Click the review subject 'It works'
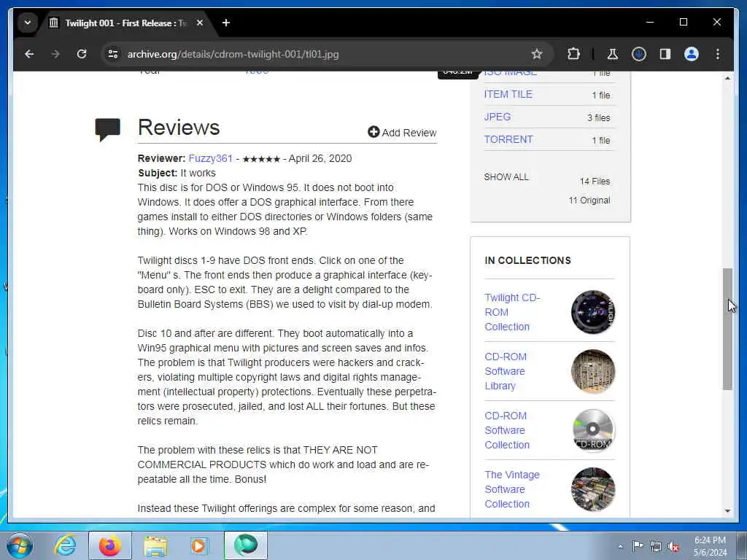This screenshot has width=747, height=560. click(198, 173)
